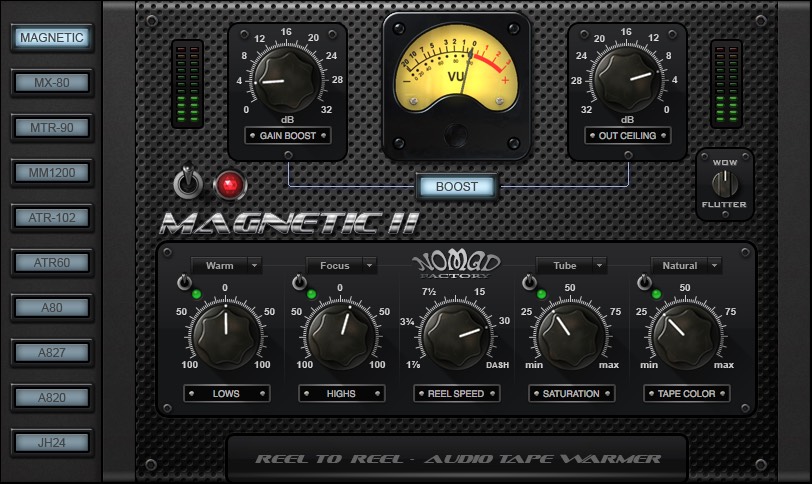Click the Nomad Factory logo
Screen dimensions: 812x484
[456, 265]
